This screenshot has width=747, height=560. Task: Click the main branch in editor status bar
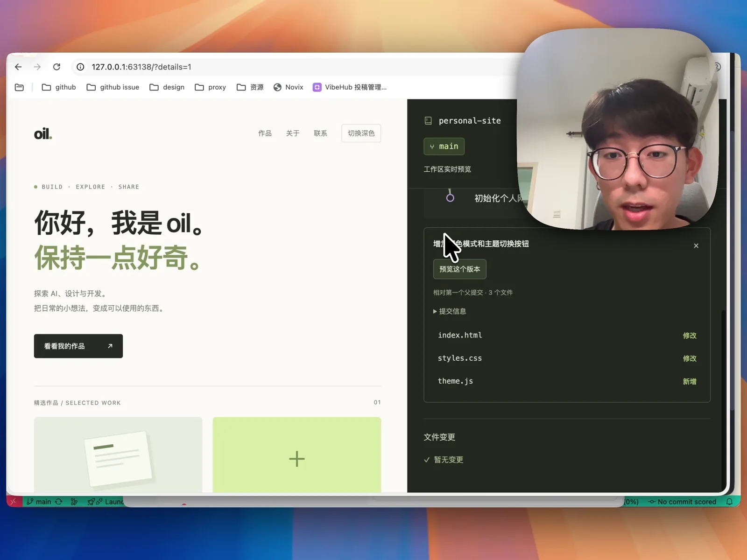39,502
